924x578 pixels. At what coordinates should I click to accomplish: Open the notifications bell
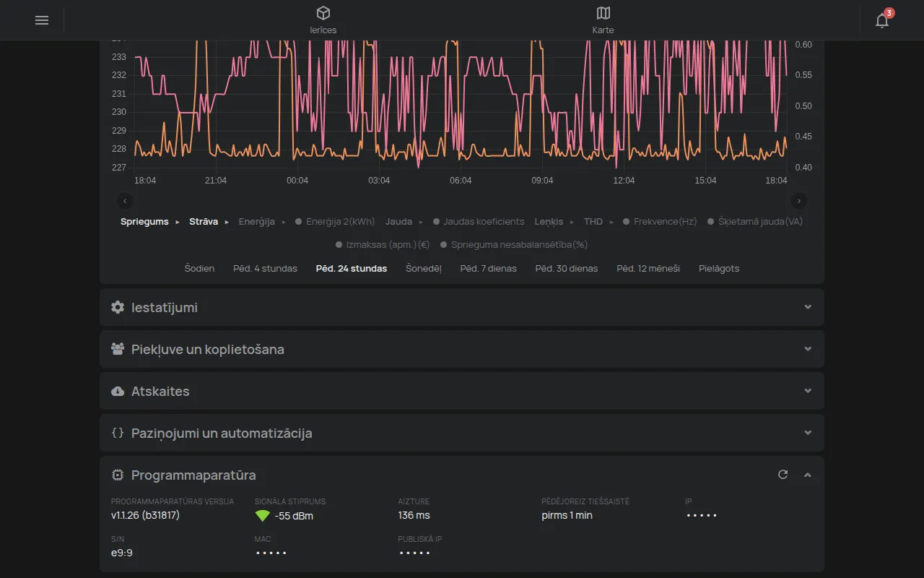click(x=882, y=20)
